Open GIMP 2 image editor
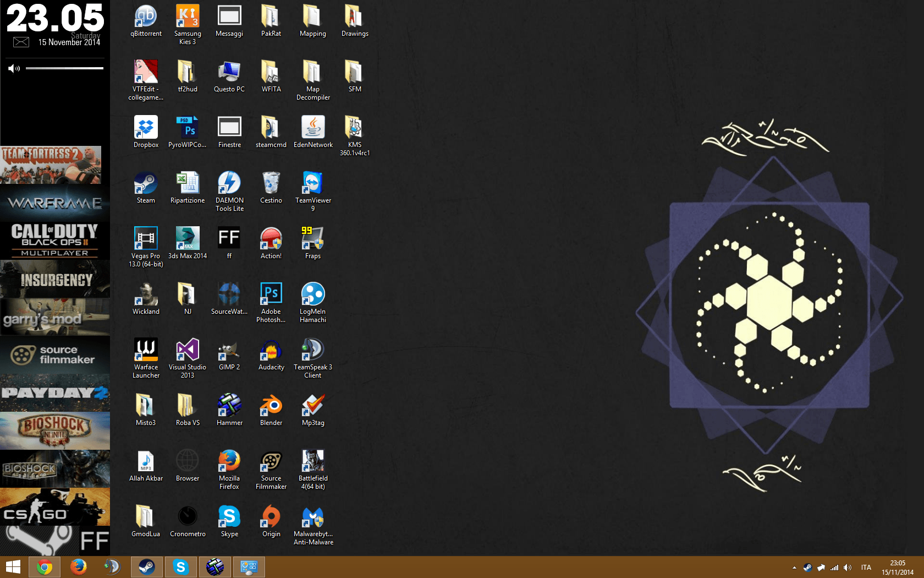 229,352
